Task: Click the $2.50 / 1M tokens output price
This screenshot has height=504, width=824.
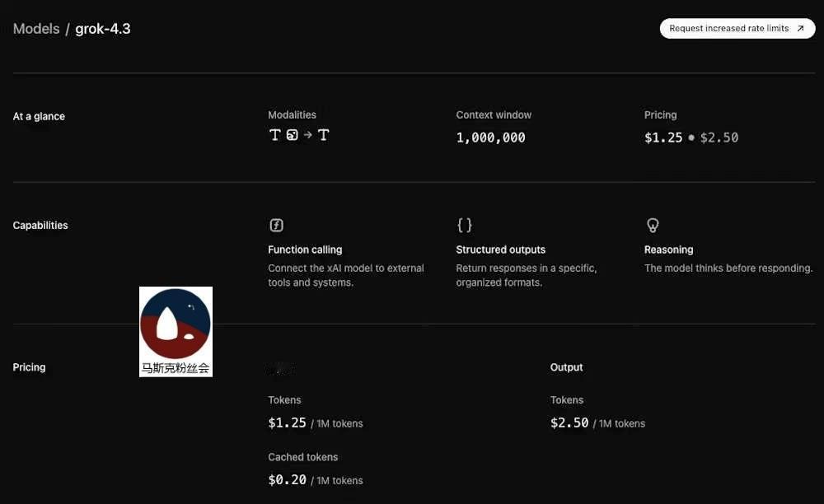Action: 597,423
